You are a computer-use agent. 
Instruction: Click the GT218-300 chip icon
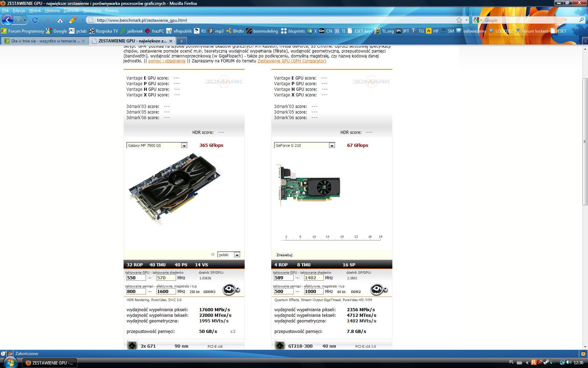tap(280, 346)
